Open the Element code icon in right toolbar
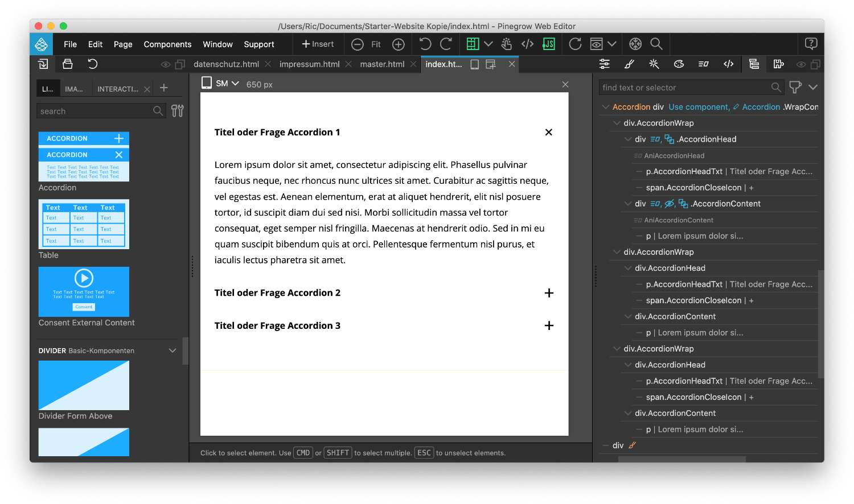This screenshot has height=504, width=854. 729,64
